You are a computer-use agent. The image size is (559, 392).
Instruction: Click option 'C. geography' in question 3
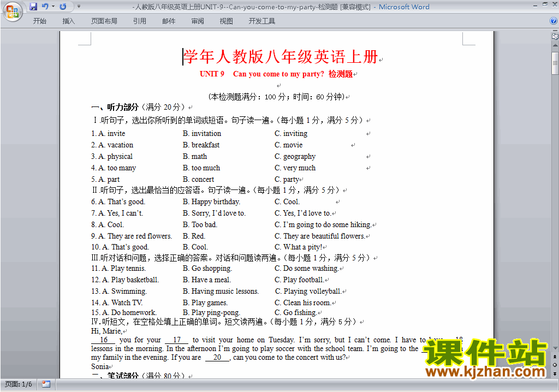tap(295, 156)
